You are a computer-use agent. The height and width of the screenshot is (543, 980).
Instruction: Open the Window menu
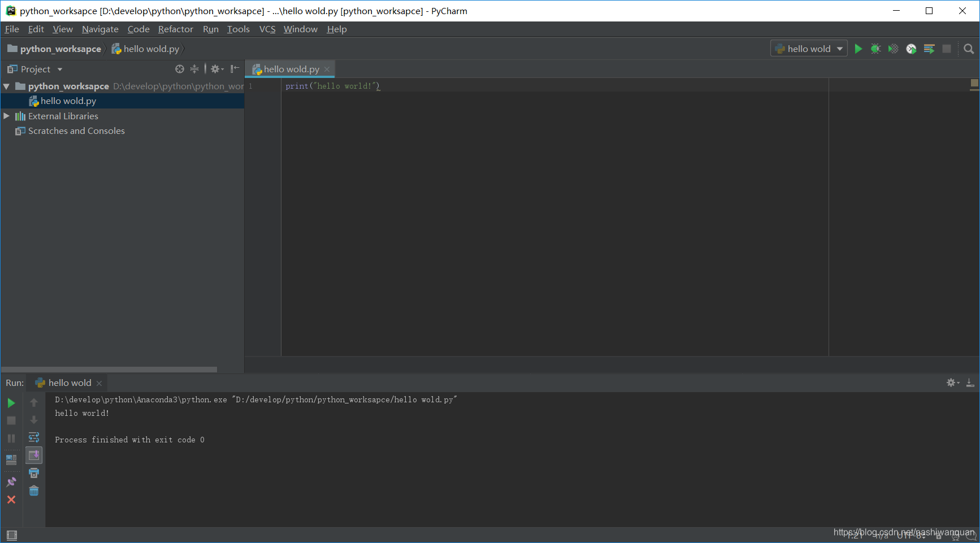click(301, 29)
